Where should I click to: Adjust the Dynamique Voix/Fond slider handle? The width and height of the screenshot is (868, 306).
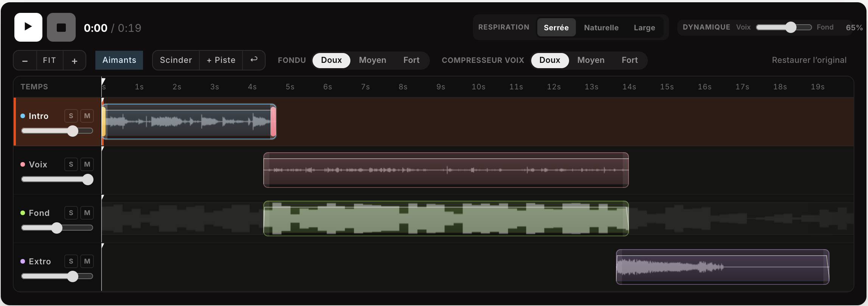coord(791,27)
